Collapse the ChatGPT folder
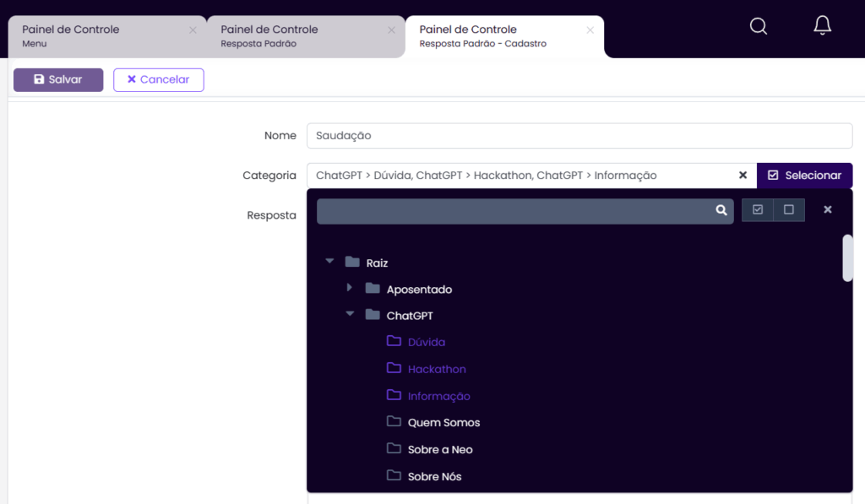Screen dimensions: 865x504 350,314
